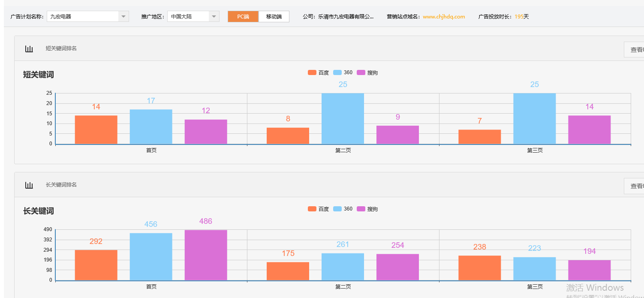Image resolution: width=644 pixels, height=298 pixels.
Task: Expand the 中国大陆 selector arrow
Action: [214, 16]
